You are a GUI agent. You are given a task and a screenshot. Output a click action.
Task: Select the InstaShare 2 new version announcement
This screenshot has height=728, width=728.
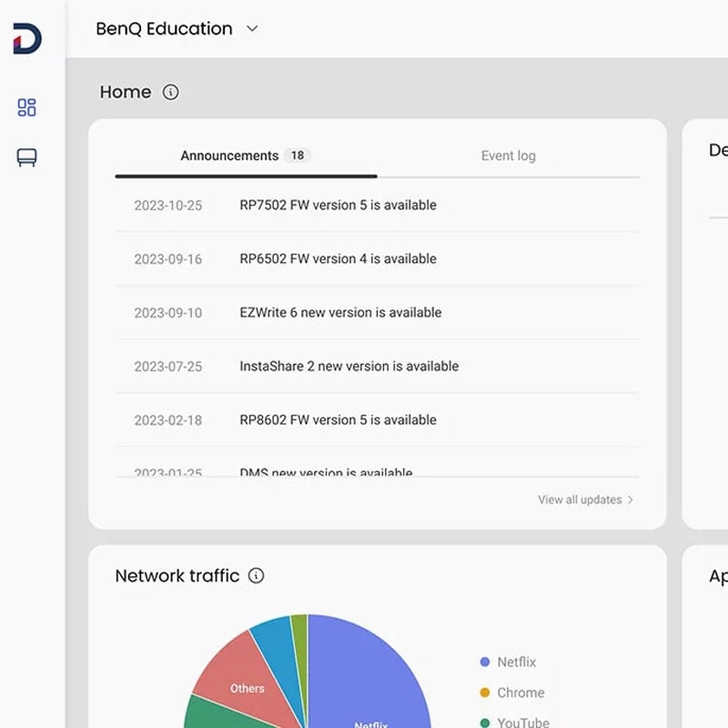click(x=349, y=367)
